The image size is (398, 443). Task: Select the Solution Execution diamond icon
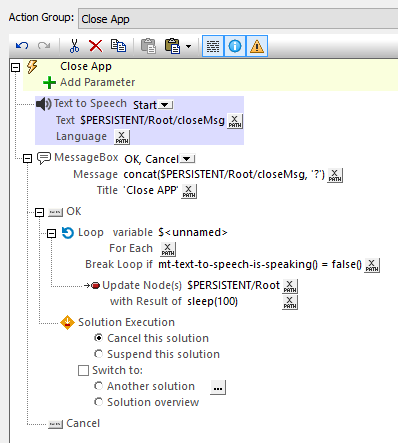point(67,323)
